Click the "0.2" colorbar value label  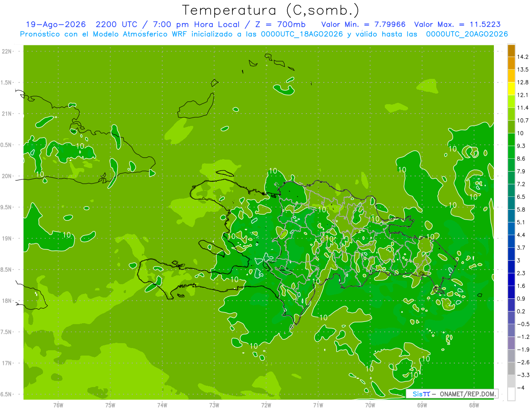point(521,312)
